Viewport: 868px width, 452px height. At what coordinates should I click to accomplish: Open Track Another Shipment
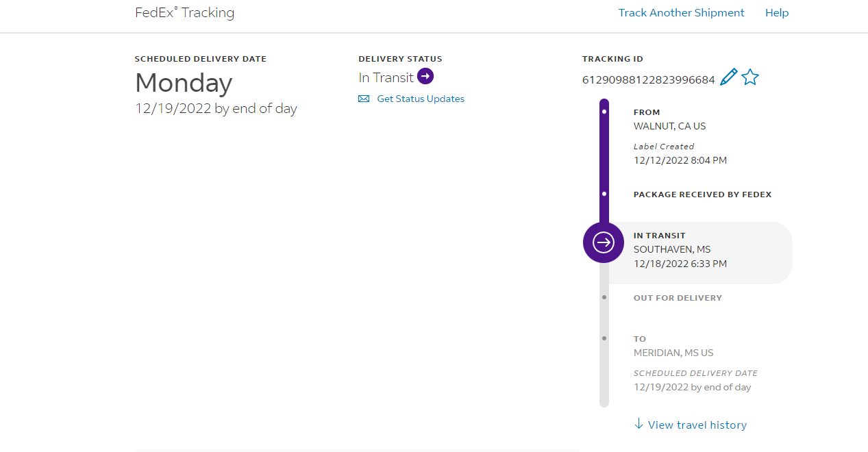[x=681, y=13]
